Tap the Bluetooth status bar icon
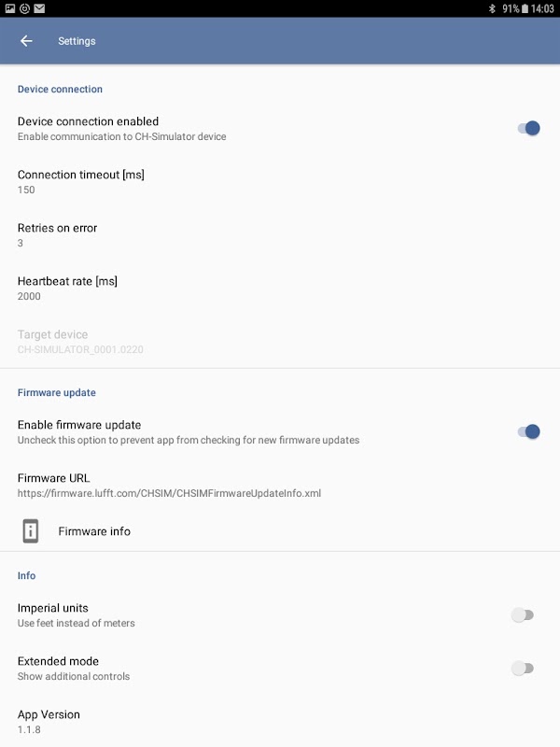The image size is (560, 747). (492, 8)
